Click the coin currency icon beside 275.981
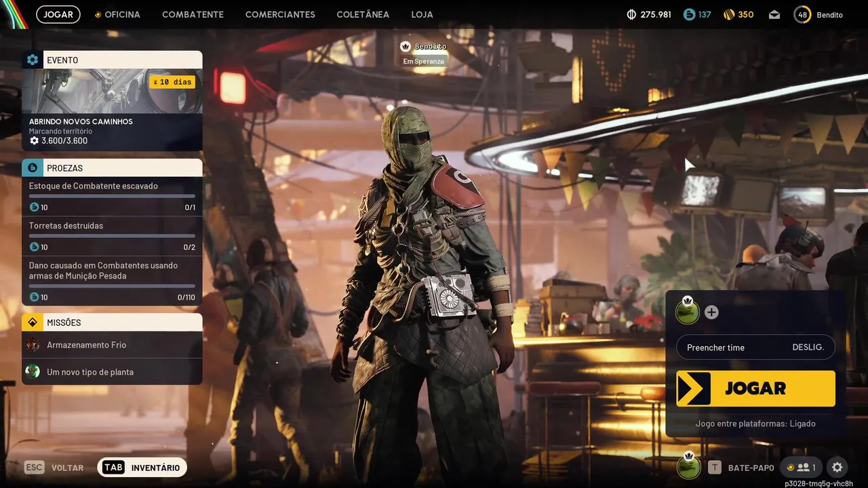 (x=631, y=14)
